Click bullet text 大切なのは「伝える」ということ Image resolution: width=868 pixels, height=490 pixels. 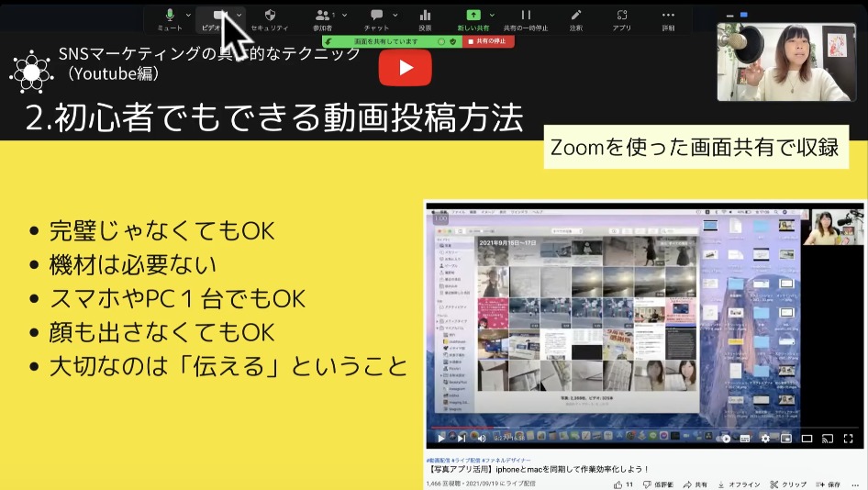coord(228,366)
